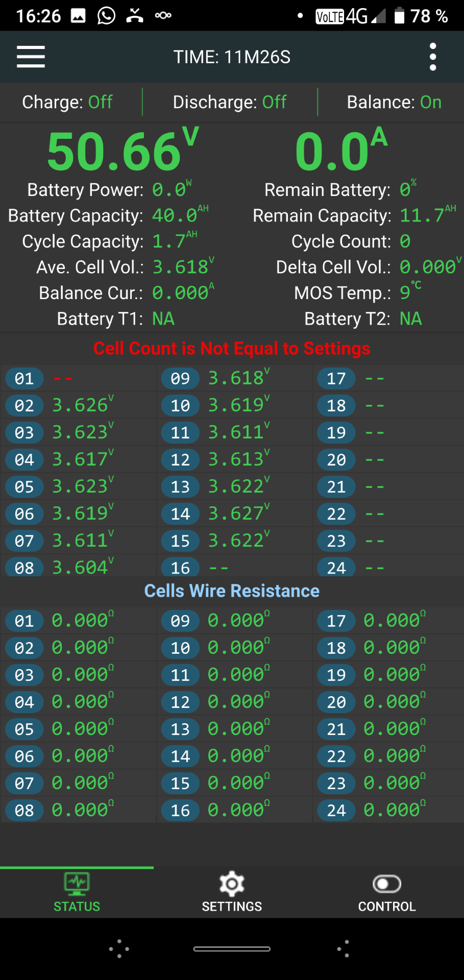Open the hamburger navigation menu
Image resolution: width=464 pixels, height=980 pixels.
[x=31, y=57]
